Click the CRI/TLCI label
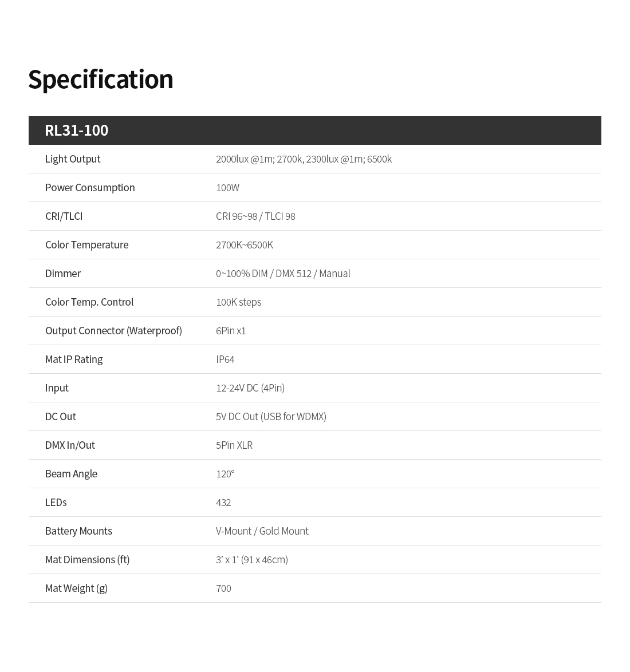 64,216
